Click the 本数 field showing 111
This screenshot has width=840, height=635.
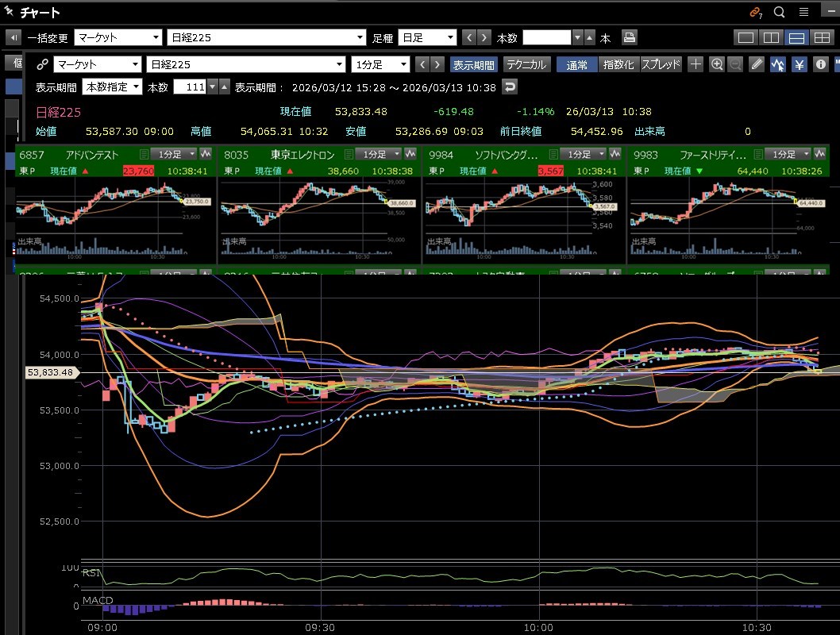tap(190, 87)
